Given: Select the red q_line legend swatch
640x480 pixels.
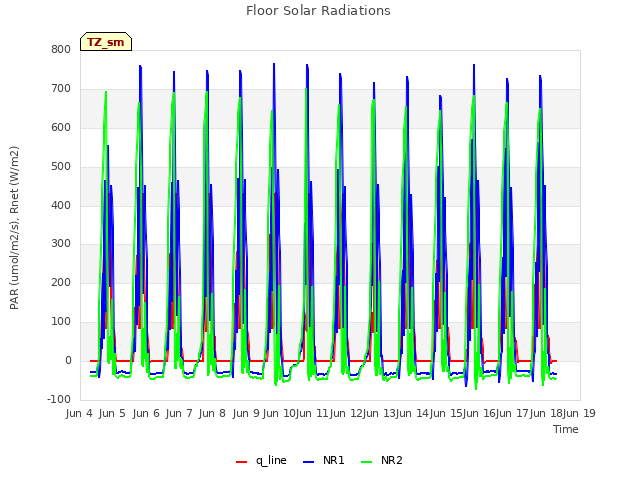Looking at the screenshot, I should coord(242,461).
